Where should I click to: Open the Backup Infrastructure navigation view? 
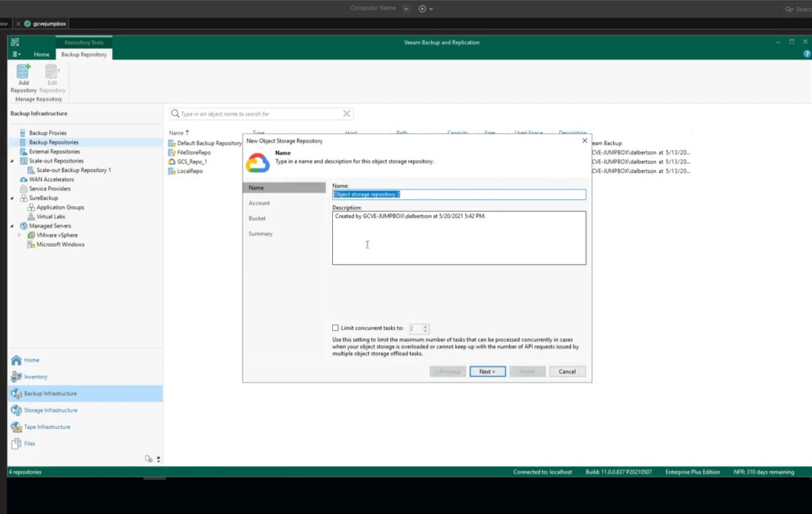coord(86,393)
